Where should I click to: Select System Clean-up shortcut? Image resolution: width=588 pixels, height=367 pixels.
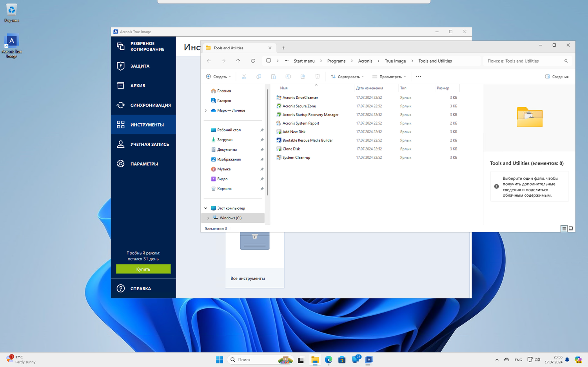[296, 157]
